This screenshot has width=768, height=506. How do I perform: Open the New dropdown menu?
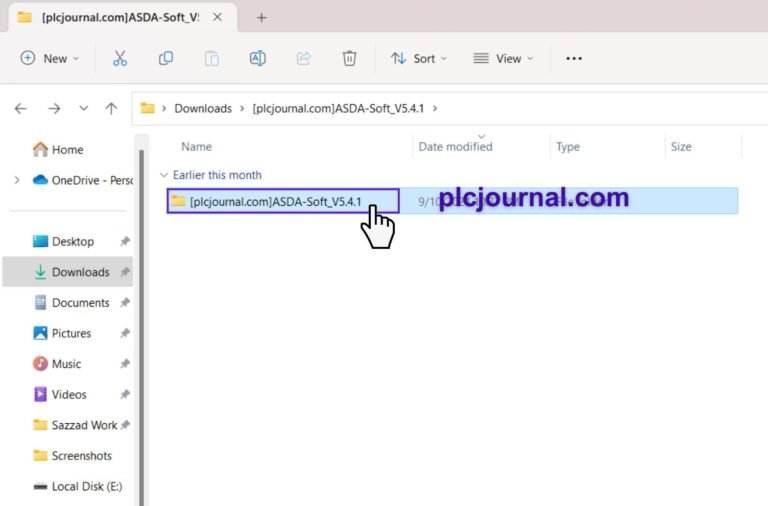pyautogui.click(x=49, y=58)
